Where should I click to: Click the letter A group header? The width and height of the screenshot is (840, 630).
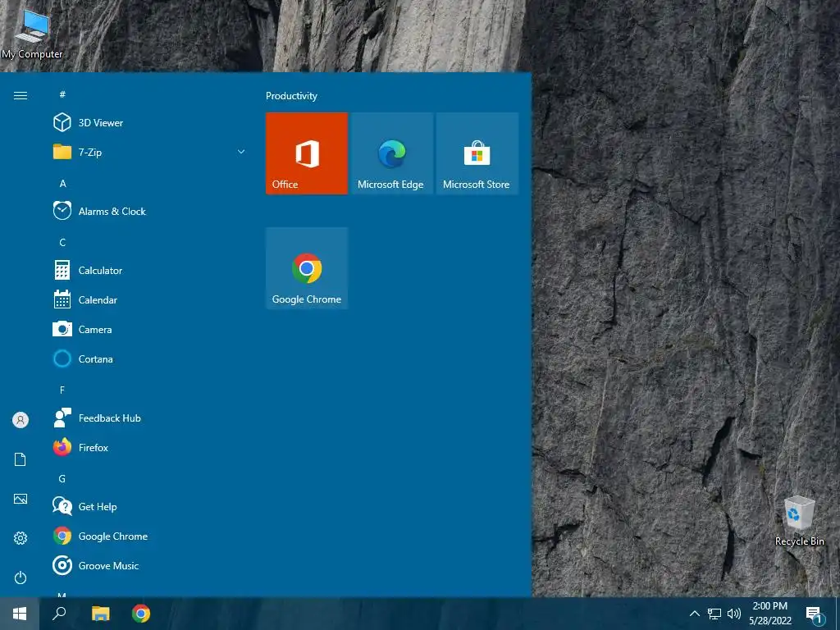(62, 183)
